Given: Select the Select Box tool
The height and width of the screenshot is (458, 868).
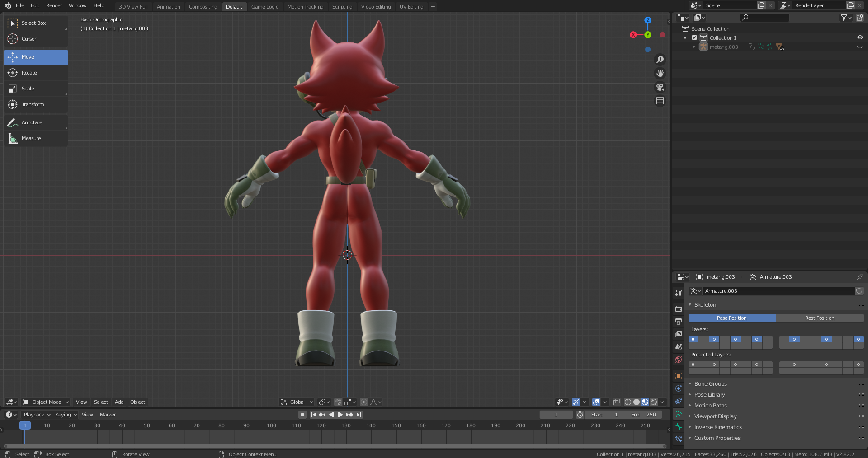Looking at the screenshot, I should pos(36,23).
